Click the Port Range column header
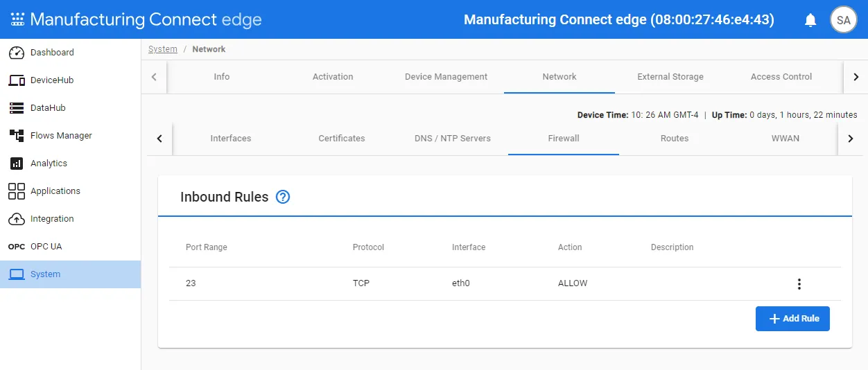Image resolution: width=868 pixels, height=370 pixels. [x=207, y=247]
